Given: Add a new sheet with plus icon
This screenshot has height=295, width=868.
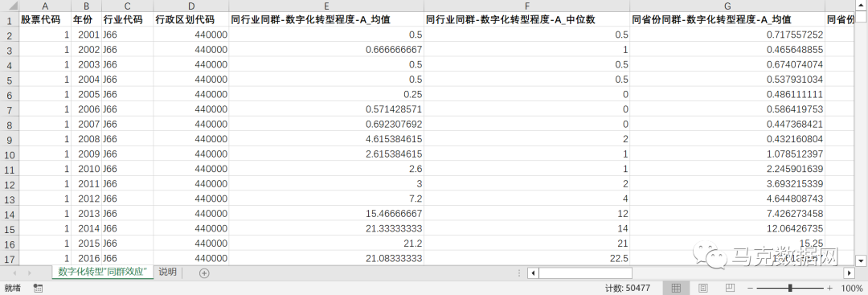Looking at the screenshot, I should pyautogui.click(x=204, y=272).
